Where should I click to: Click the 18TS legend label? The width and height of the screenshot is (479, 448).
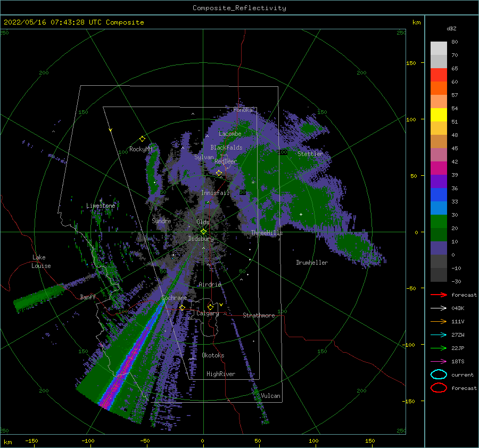click(x=458, y=362)
